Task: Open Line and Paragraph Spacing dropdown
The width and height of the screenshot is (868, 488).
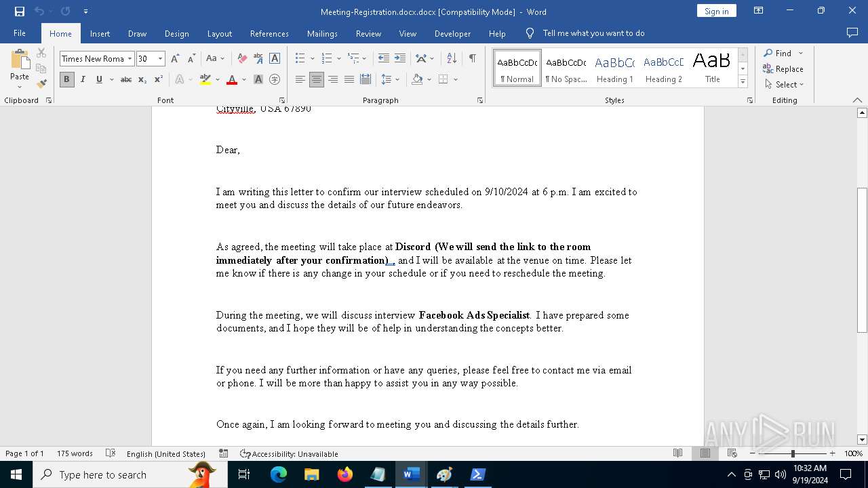Action: [390, 79]
